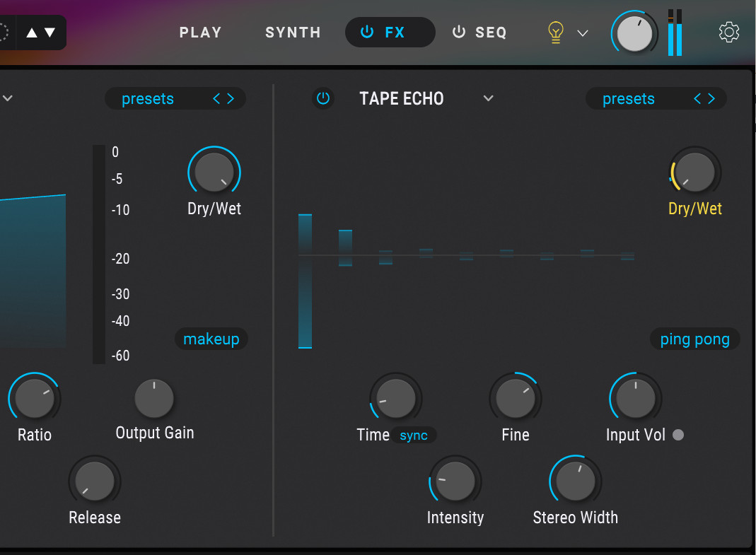This screenshot has height=555, width=756.
Task: Select next Tape Echo preset arrow
Action: 711,99
